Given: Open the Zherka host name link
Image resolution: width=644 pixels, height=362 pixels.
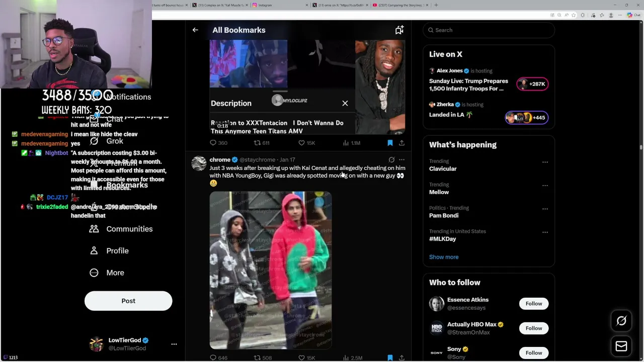Looking at the screenshot, I should (x=445, y=105).
